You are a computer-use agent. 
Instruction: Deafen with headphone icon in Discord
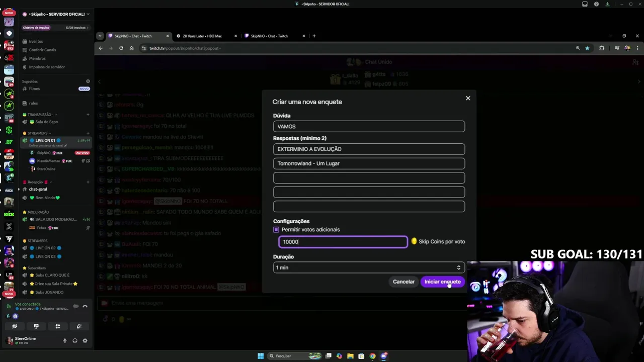pyautogui.click(x=75, y=340)
